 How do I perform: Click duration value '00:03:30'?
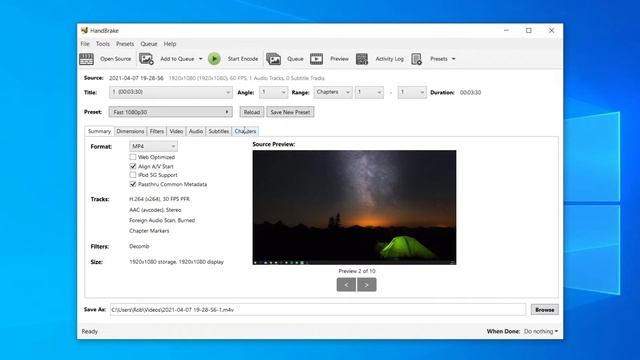point(470,93)
